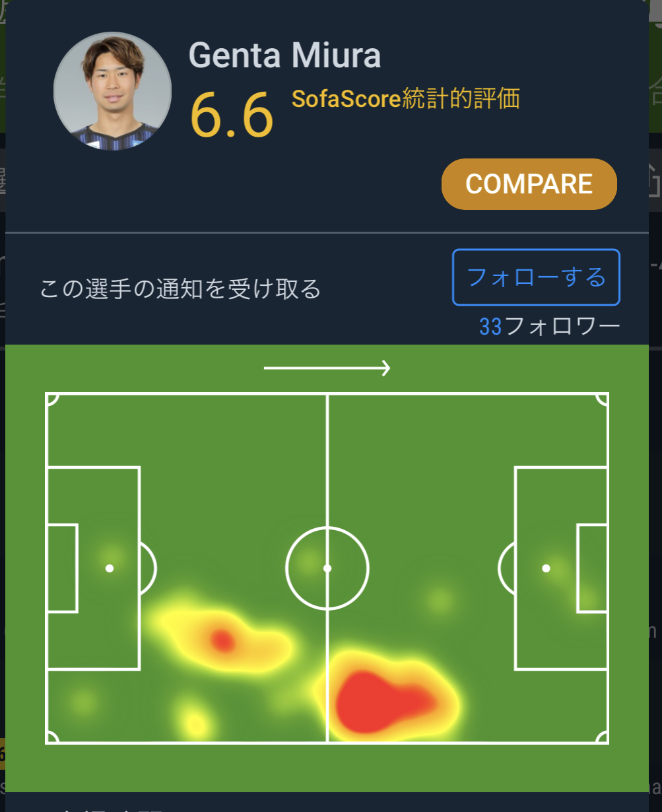Click inside the right six-yard box
662x812 pixels.
pos(592,568)
